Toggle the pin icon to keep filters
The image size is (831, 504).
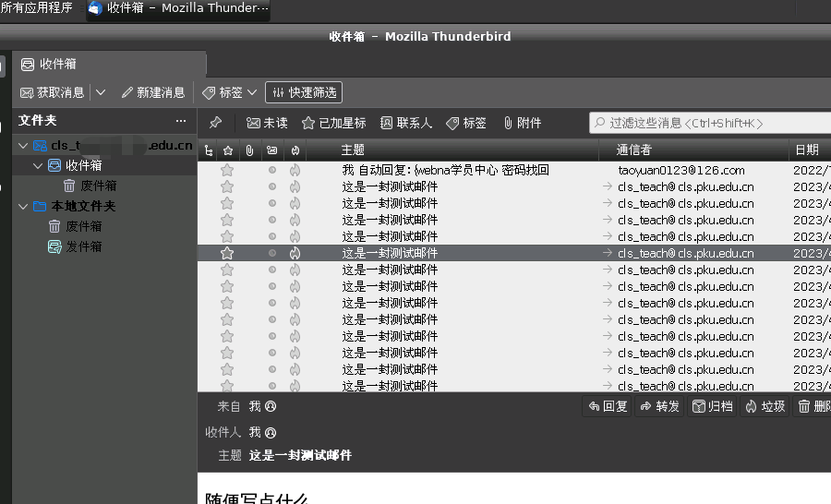point(215,123)
